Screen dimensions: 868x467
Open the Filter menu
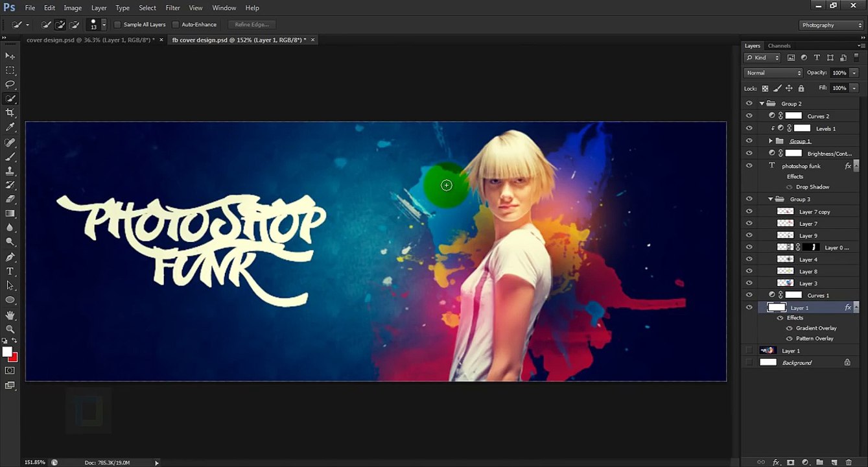[172, 8]
